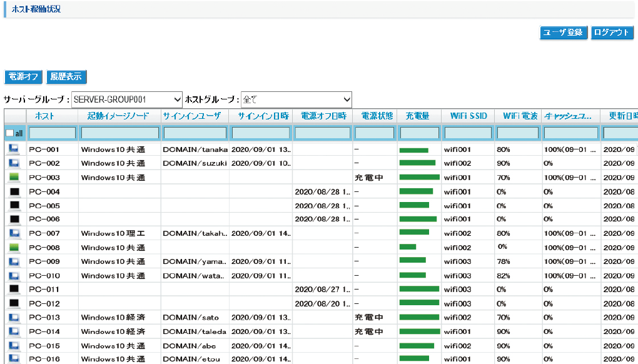Click the PC-014 host status icon
638x364 pixels.
pos(14,331)
